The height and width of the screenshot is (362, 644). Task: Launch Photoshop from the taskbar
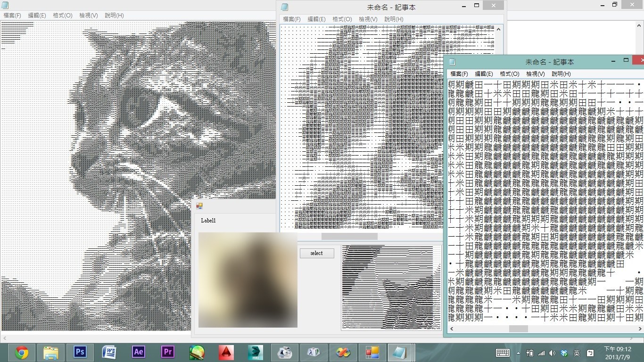pyautogui.click(x=80, y=353)
